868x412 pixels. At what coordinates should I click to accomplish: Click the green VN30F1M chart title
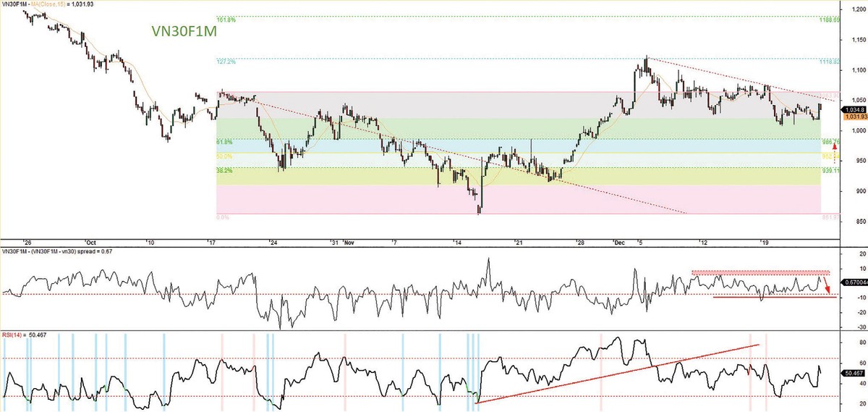pyautogui.click(x=184, y=32)
